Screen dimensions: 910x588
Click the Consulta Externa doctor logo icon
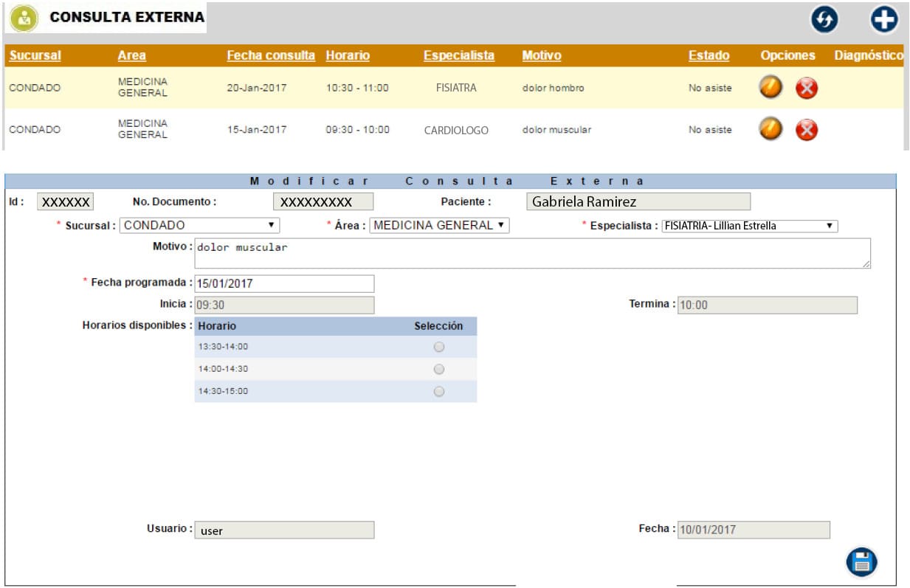[24, 19]
